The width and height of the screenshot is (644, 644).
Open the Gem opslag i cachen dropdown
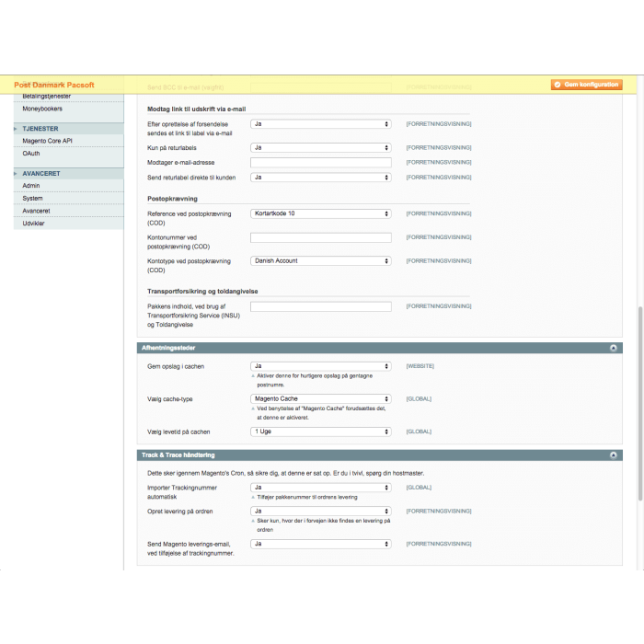[321, 366]
